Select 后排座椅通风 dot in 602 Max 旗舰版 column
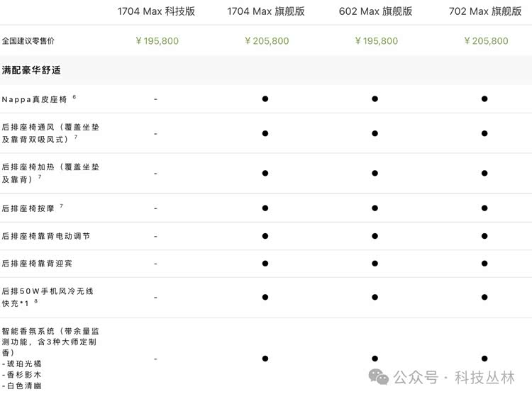The height and width of the screenshot is (399, 532). [x=375, y=133]
